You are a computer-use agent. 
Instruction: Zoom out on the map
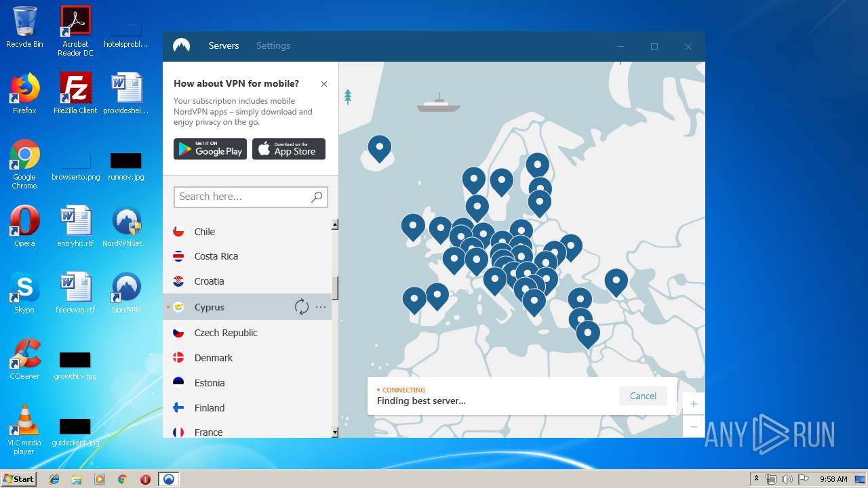tap(693, 426)
